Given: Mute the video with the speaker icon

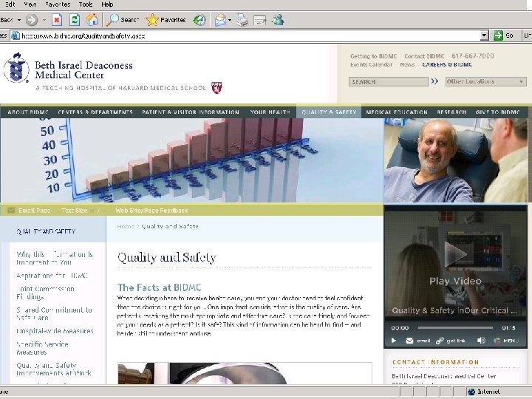Looking at the screenshot, I should 481,341.
